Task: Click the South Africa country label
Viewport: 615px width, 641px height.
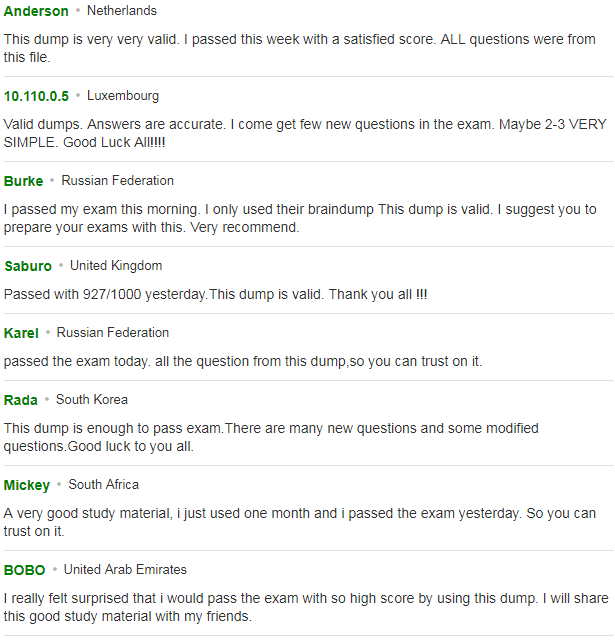Action: pos(103,485)
